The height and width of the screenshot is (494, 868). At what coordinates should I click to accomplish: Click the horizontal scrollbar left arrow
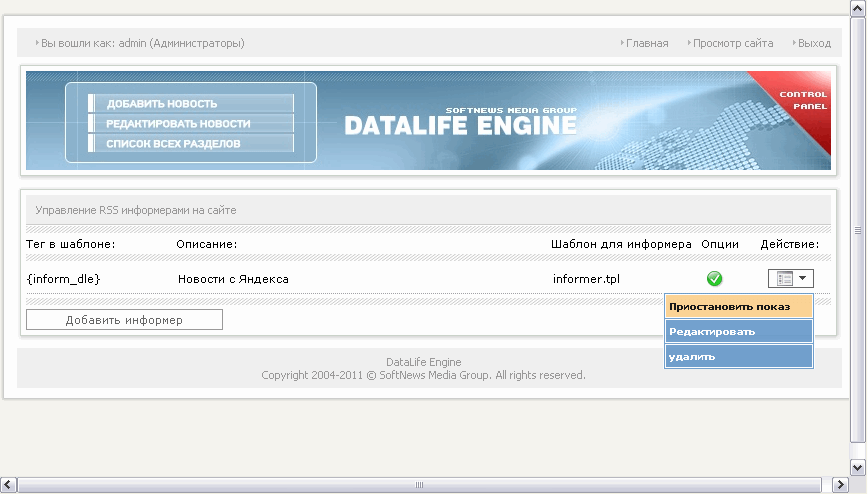tap(9, 485)
